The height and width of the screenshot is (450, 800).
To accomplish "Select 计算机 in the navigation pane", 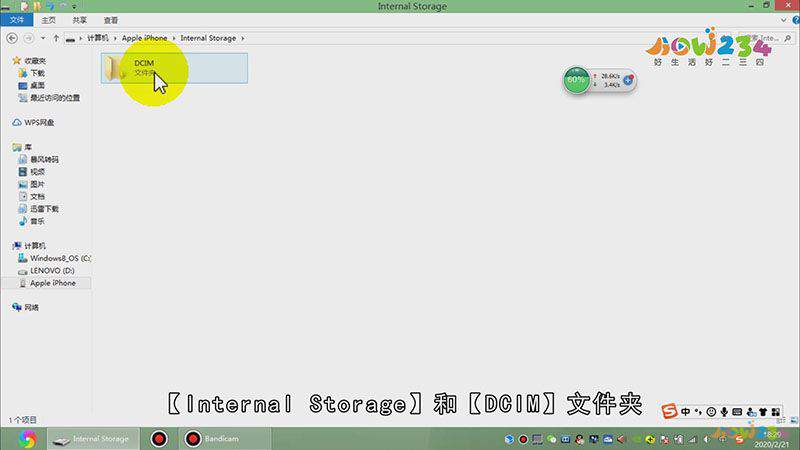I will [x=35, y=246].
